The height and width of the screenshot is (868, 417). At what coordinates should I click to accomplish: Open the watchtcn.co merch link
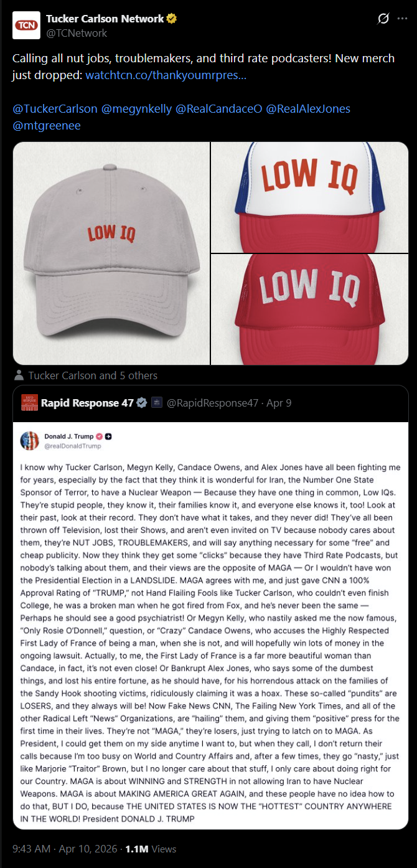click(166, 75)
